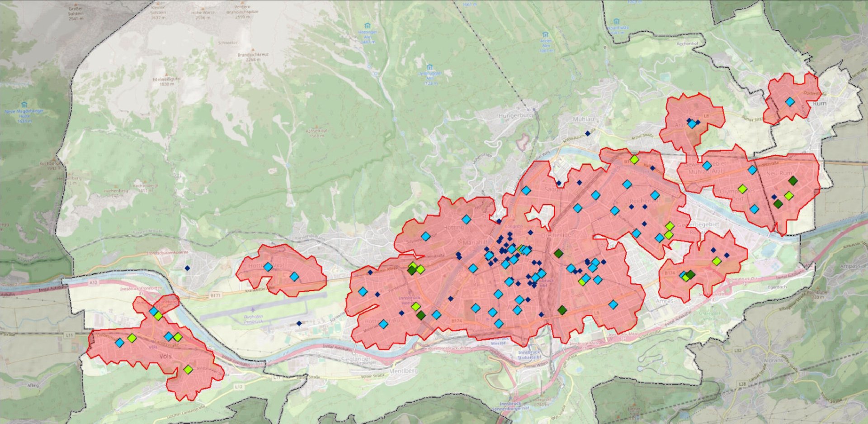The width and height of the screenshot is (868, 424).
Task: Click the Neue Magdeburger Hütte hut icon
Action: tap(24, 105)
